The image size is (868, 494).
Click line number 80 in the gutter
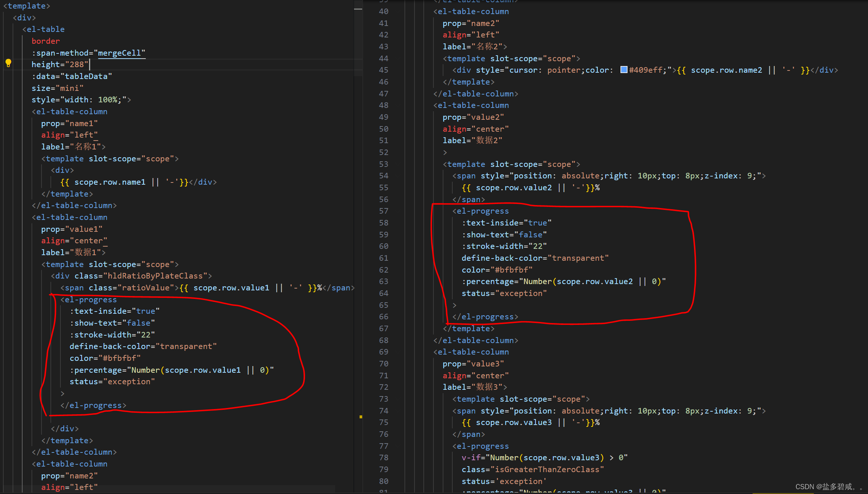[x=383, y=481]
